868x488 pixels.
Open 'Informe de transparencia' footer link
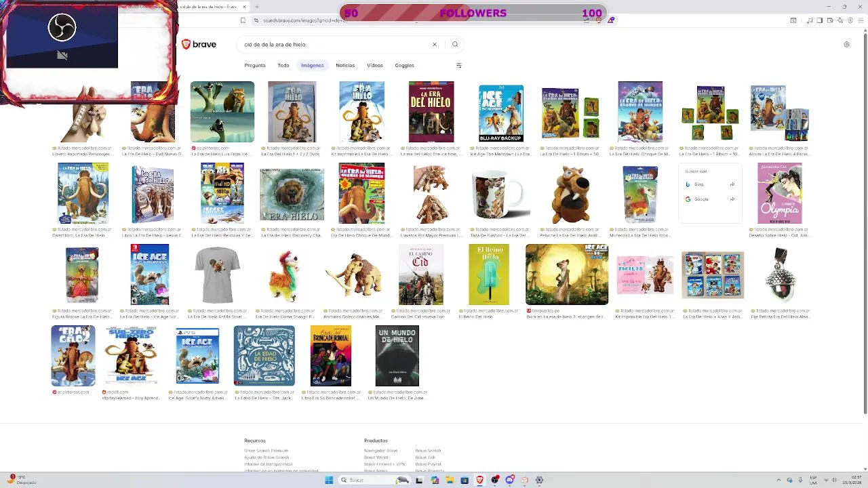point(269,464)
